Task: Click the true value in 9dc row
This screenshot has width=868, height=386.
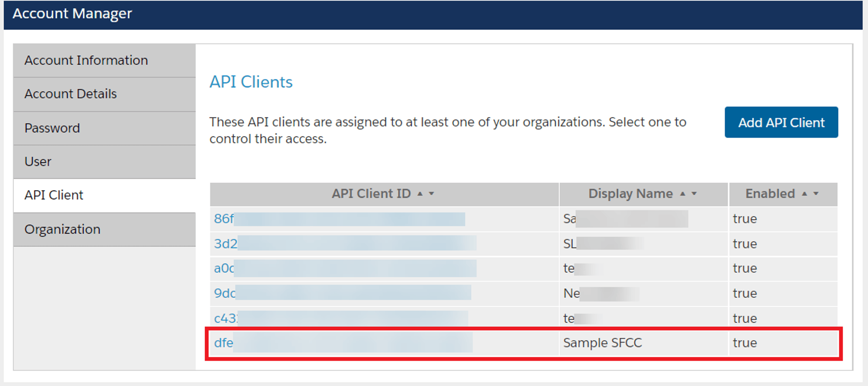Action: [745, 293]
